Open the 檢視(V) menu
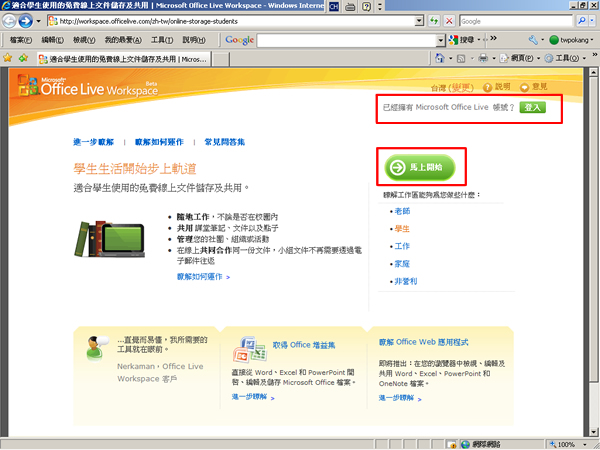The height and width of the screenshot is (450, 600). (84, 40)
